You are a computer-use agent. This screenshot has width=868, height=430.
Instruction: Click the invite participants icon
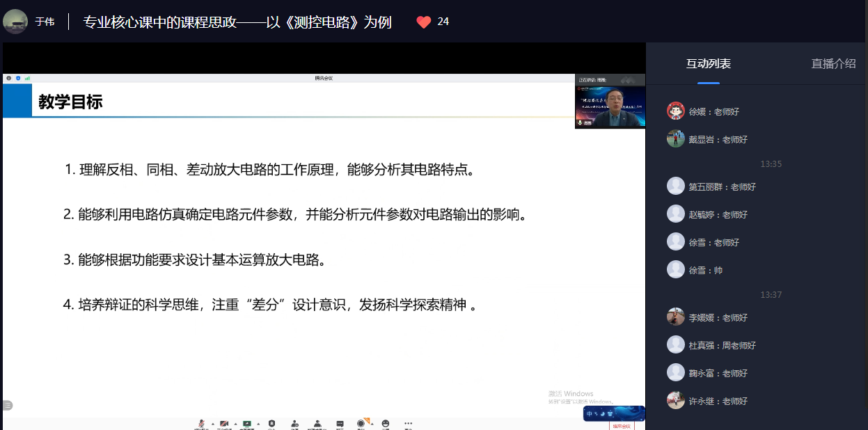coord(294,424)
